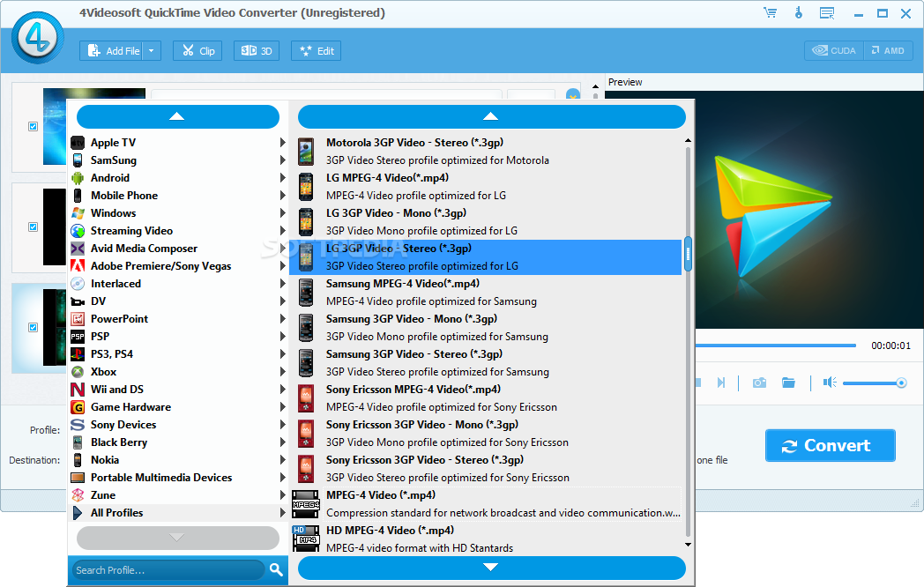Viewport: 924px width, 587px height.
Task: Click the search magnifier icon
Action: pos(276,569)
